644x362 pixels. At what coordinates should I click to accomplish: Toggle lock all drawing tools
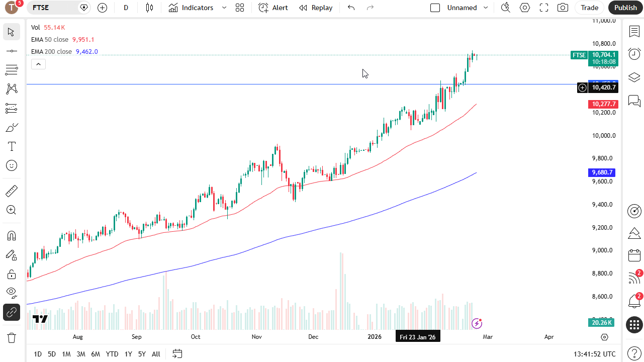coord(11,274)
